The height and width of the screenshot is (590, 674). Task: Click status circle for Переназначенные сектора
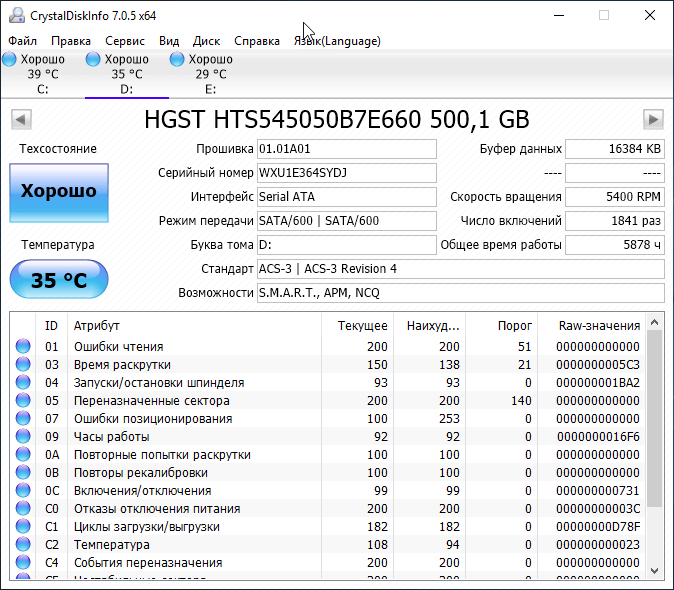point(23,400)
